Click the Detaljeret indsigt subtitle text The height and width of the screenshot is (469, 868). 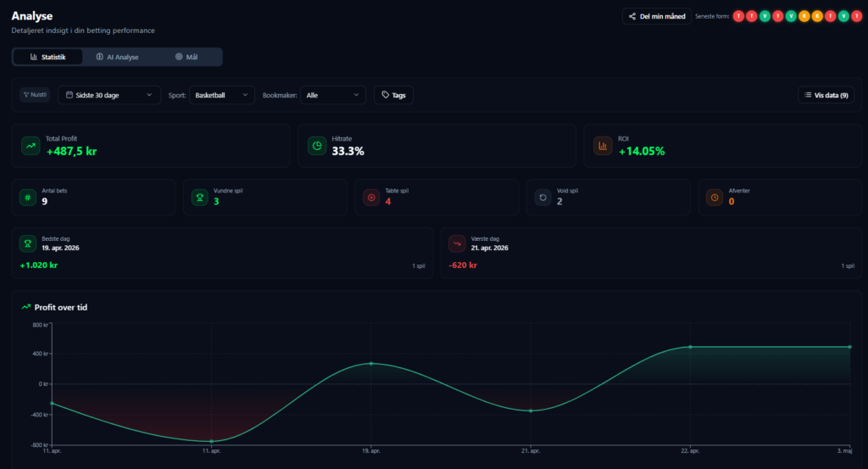pyautogui.click(x=83, y=31)
